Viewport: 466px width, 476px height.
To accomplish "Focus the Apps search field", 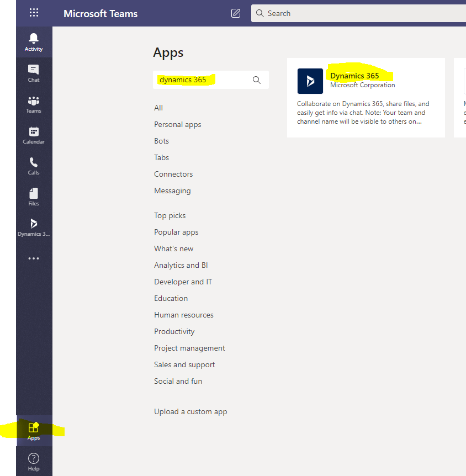I will (202, 80).
